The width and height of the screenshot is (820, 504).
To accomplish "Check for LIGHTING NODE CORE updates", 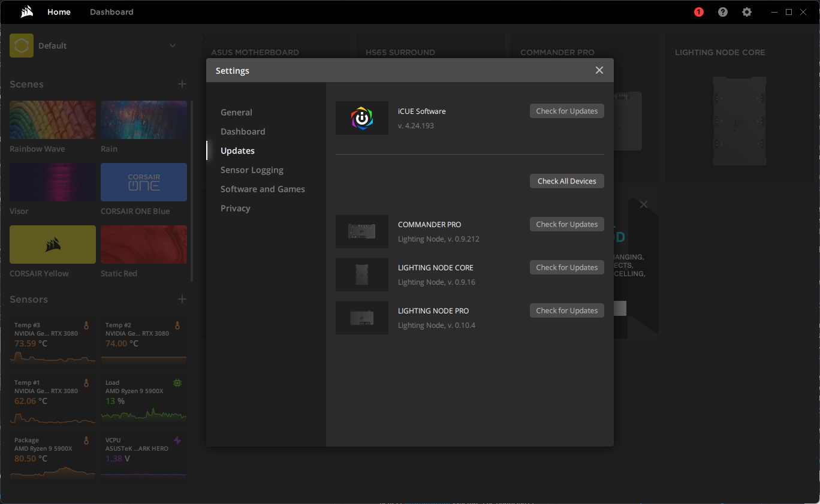I will coord(567,267).
